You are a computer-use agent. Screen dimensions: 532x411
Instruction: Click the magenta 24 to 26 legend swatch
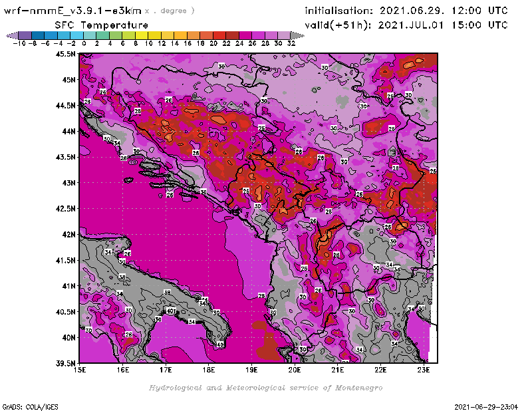click(x=245, y=35)
